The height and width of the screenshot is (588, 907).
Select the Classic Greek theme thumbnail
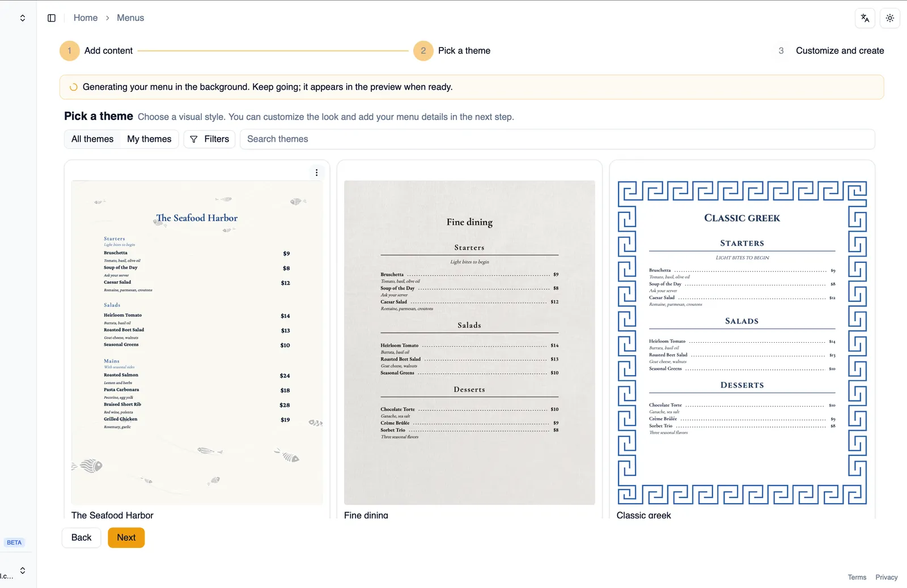(742, 343)
